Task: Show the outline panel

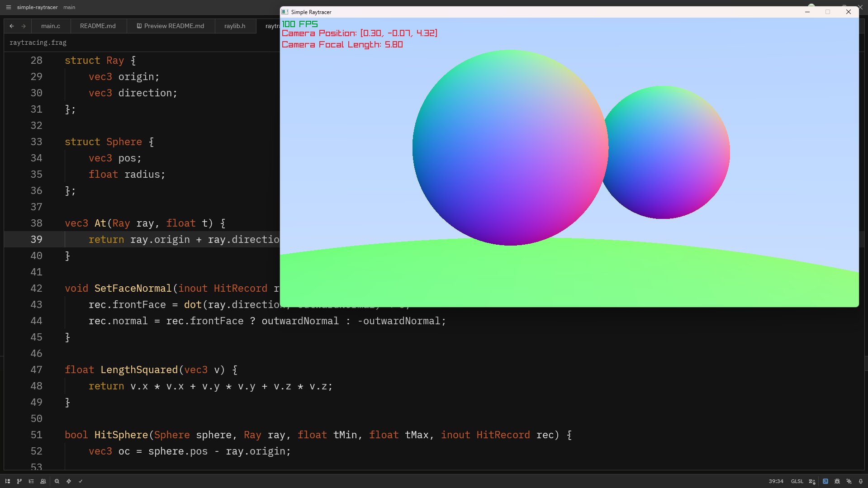Action: (31, 481)
